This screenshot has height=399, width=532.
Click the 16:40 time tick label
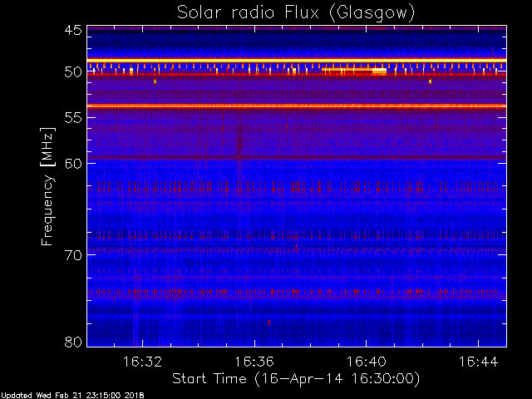click(x=366, y=362)
